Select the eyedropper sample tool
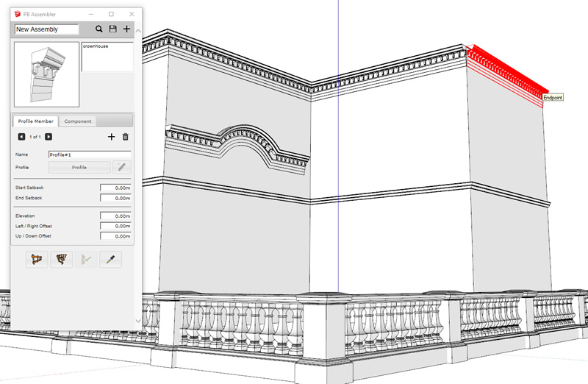Screen dimensions: 588x384 pos(111,260)
